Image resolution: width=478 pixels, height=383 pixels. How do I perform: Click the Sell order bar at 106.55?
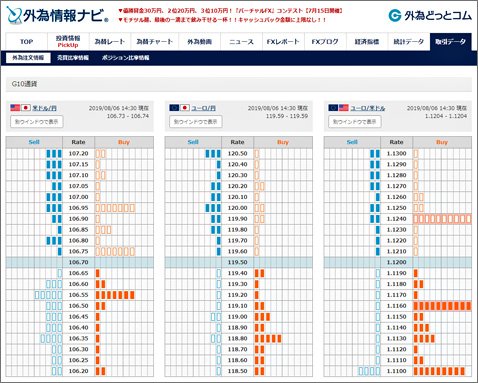(x=48, y=295)
